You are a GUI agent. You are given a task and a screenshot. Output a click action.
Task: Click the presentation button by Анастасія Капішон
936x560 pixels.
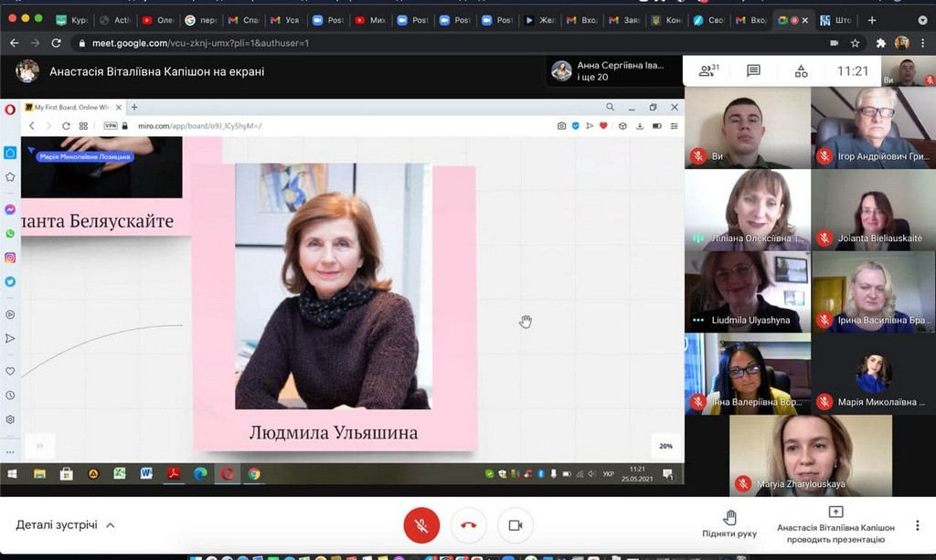(835, 525)
